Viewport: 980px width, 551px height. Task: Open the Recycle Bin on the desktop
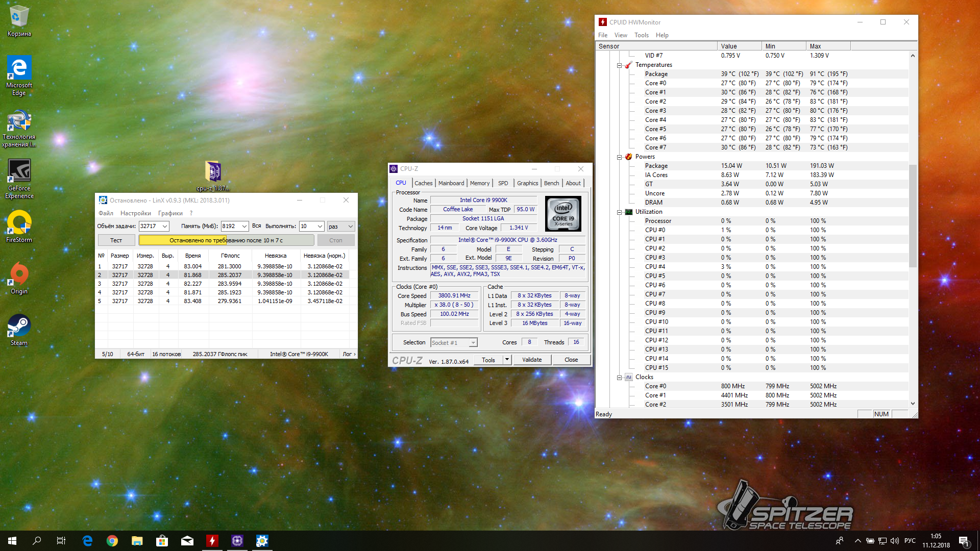(19, 17)
